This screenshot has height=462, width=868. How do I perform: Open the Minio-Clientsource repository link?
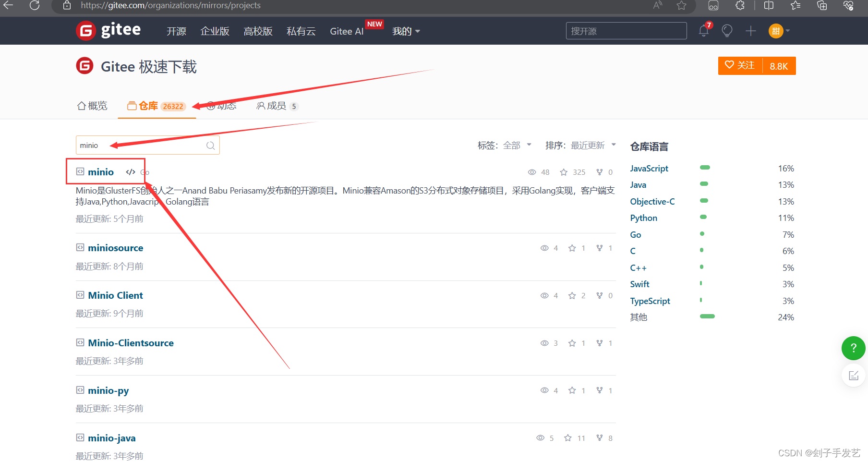click(x=131, y=343)
